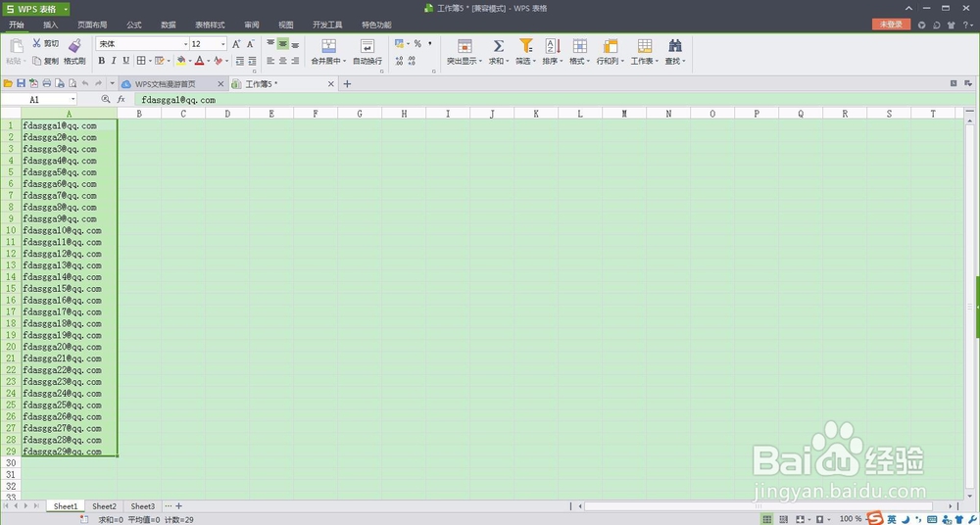Click the decrease indent icon
The height and width of the screenshot is (525, 980).
[240, 61]
